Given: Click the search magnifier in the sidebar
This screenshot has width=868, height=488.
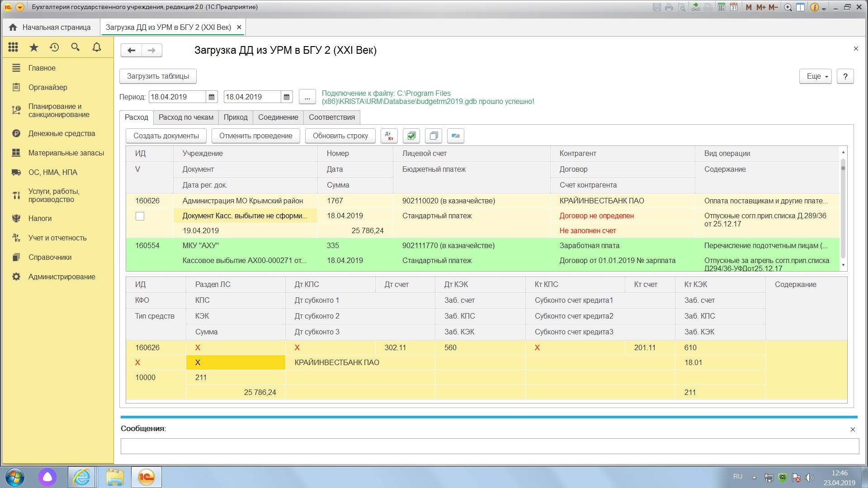Looking at the screenshot, I should [x=75, y=47].
